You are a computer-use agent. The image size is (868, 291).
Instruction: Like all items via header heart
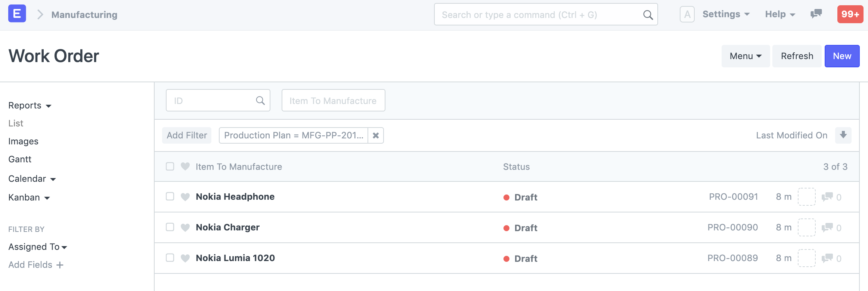[185, 166]
